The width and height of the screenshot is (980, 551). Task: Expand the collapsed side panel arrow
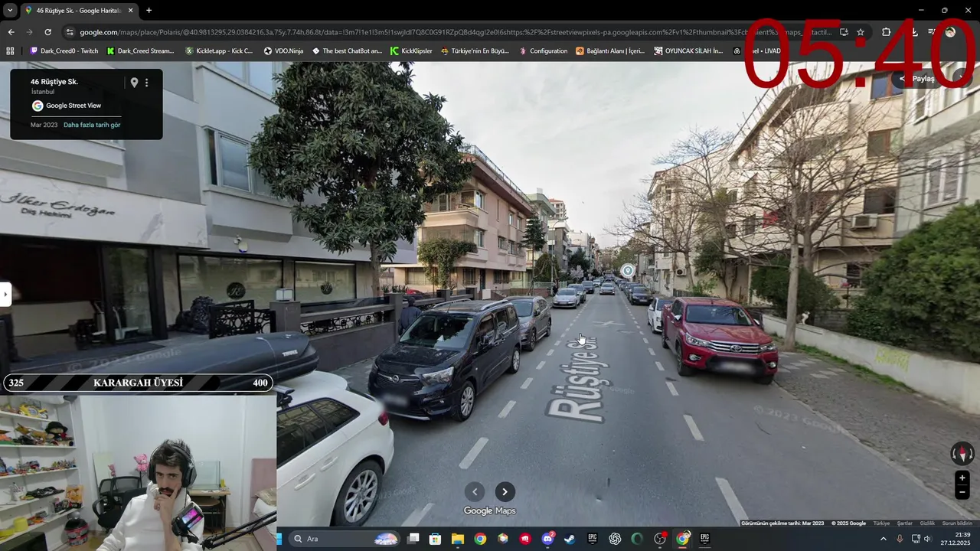5,294
